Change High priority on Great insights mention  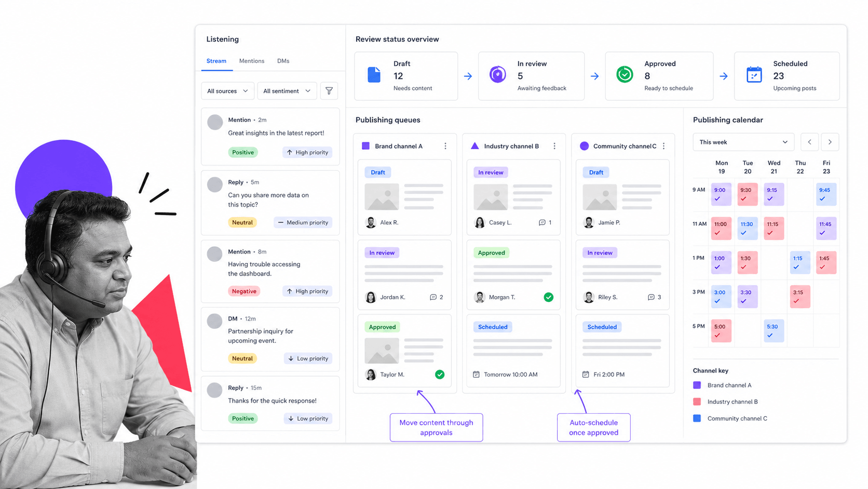307,152
